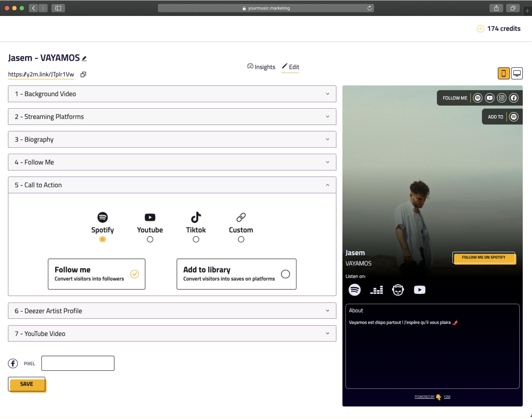The image size is (532, 419).
Task: Click the Custom link icon in Call to Action
Action: coord(241,217)
